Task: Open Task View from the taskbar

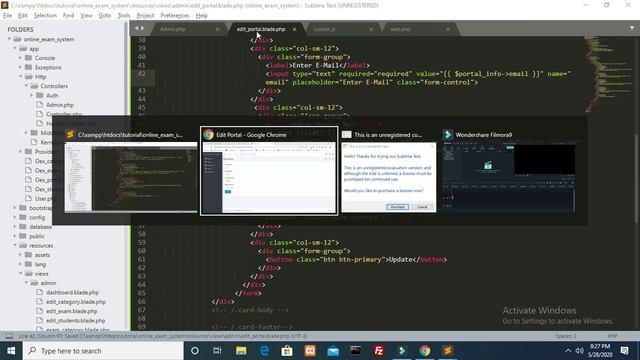Action: (217, 351)
